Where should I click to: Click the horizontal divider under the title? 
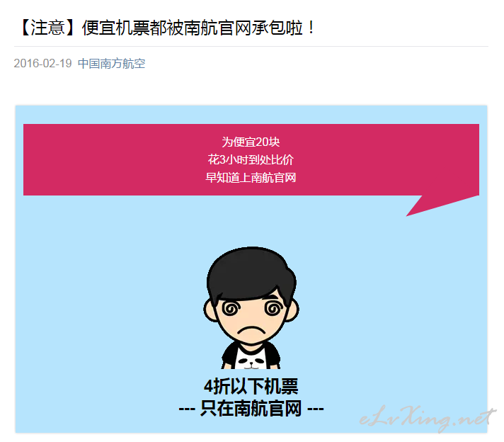click(251, 46)
